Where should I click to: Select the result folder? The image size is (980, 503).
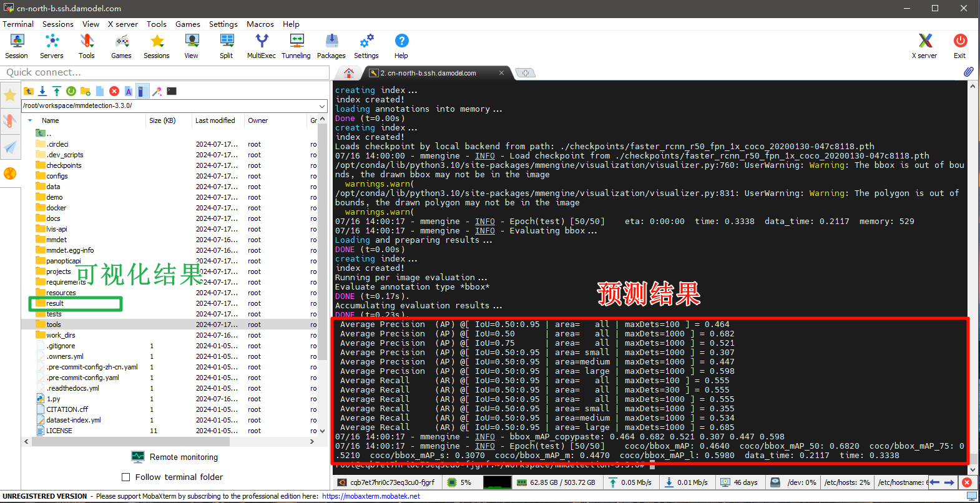click(55, 303)
